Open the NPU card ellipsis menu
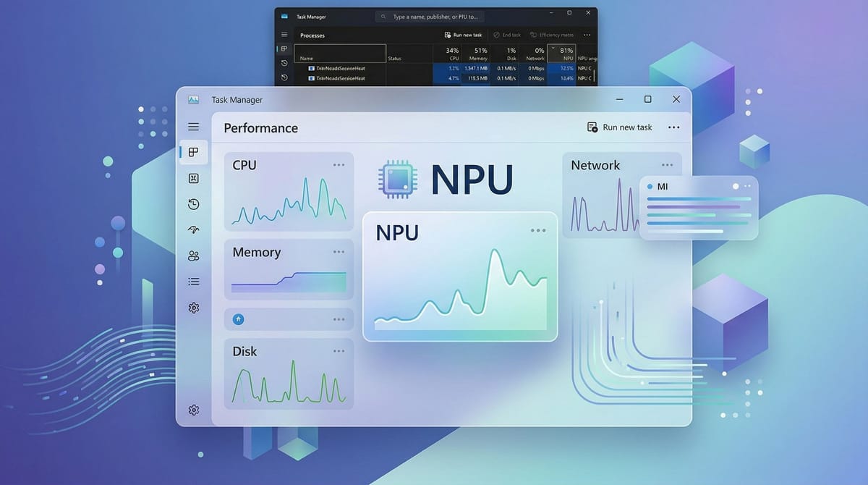This screenshot has height=485, width=868. click(538, 229)
